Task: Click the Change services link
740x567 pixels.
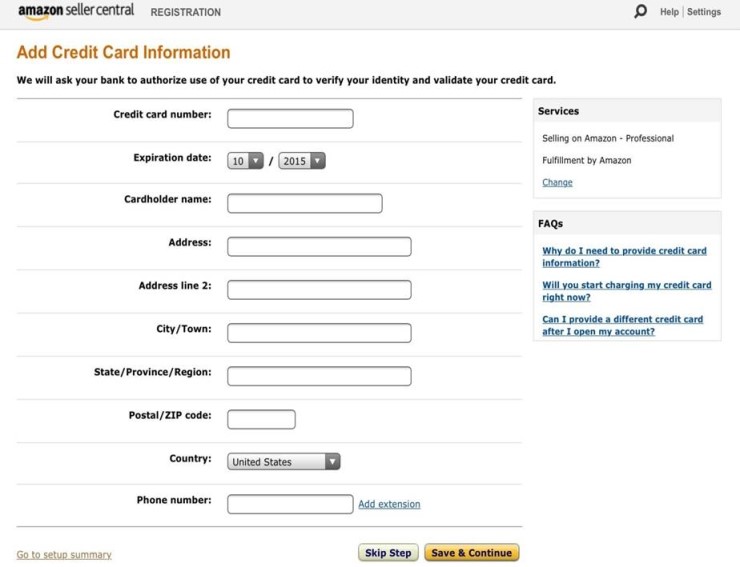Action: click(557, 183)
